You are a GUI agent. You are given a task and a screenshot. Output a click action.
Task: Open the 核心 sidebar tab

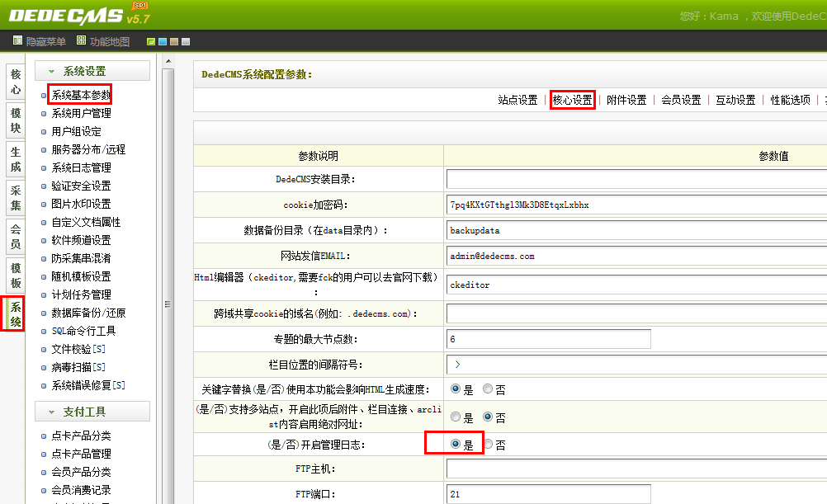click(x=16, y=82)
